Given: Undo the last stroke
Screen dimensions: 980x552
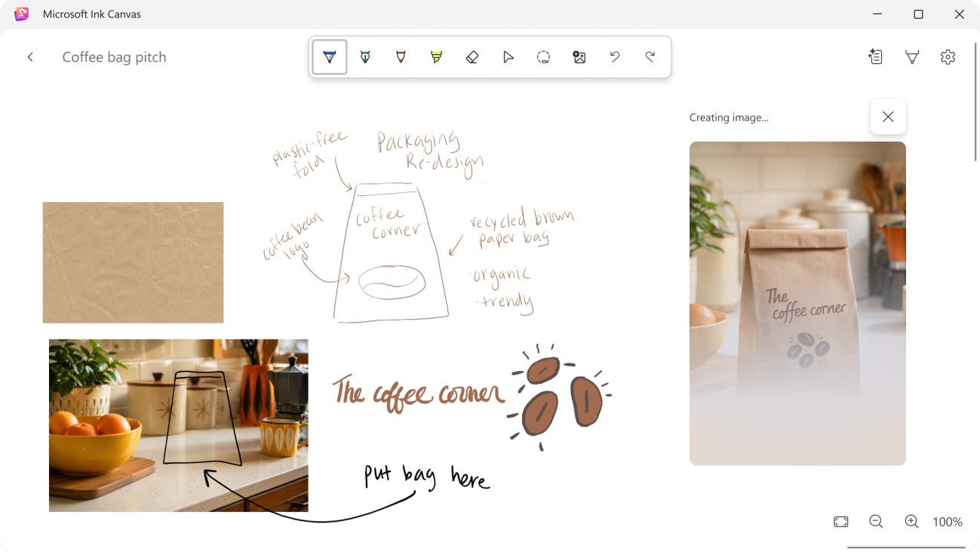Looking at the screenshot, I should pos(615,57).
